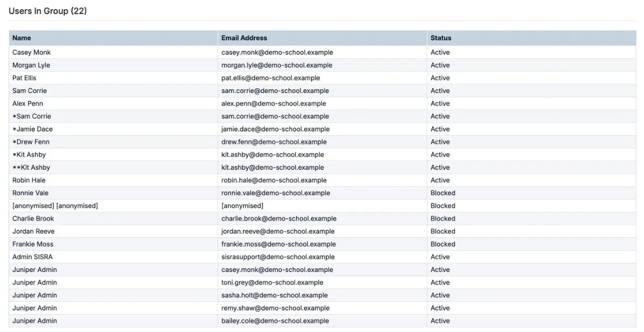Select Active status in the bailey.cole row
The height and width of the screenshot is (332, 644).
[x=440, y=321]
